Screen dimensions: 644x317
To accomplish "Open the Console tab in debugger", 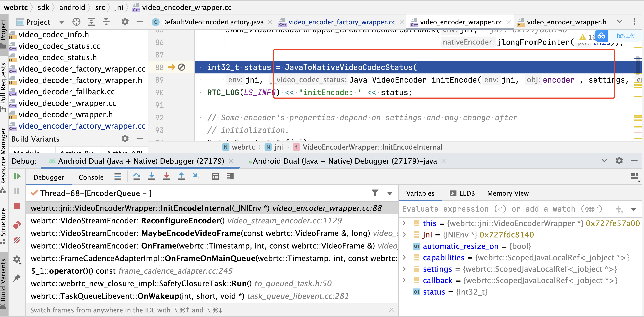I will tap(91, 177).
